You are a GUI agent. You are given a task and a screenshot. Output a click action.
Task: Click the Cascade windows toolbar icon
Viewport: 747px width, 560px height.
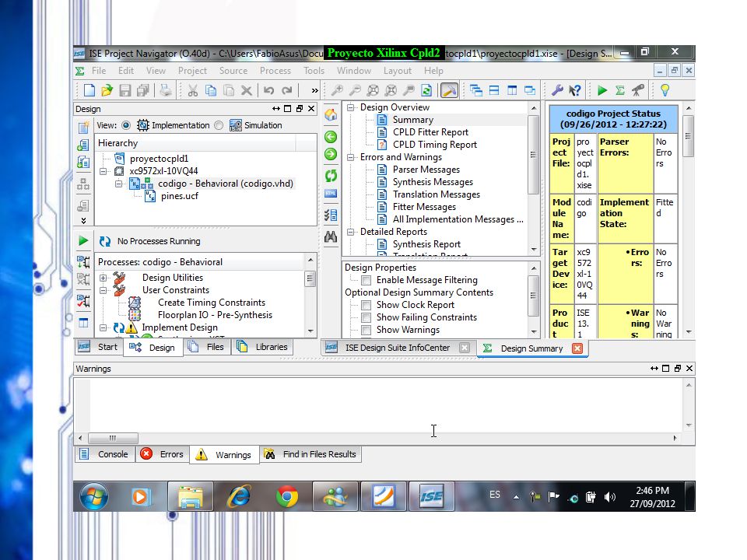pos(476,90)
